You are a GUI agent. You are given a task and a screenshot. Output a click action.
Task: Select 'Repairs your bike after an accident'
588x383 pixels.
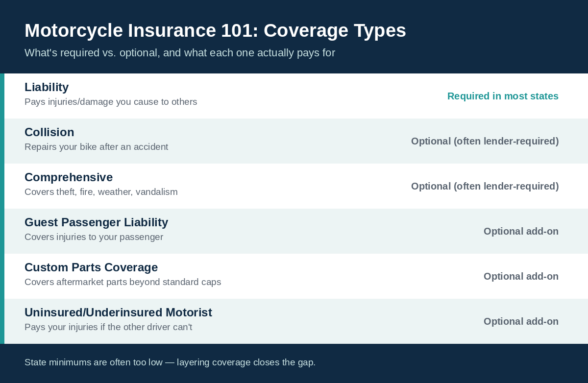tap(96, 147)
